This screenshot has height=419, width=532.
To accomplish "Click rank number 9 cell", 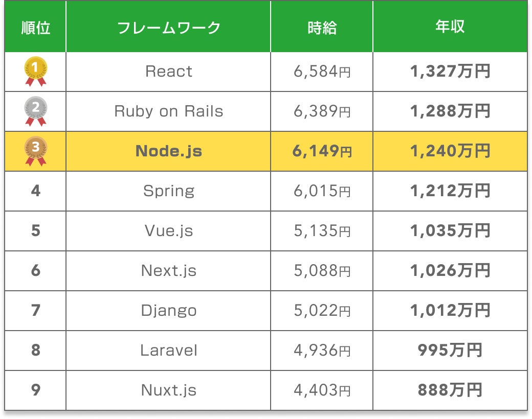I will point(36,390).
